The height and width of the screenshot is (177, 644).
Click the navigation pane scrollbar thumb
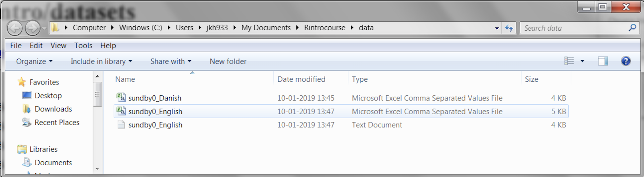pyautogui.click(x=97, y=94)
